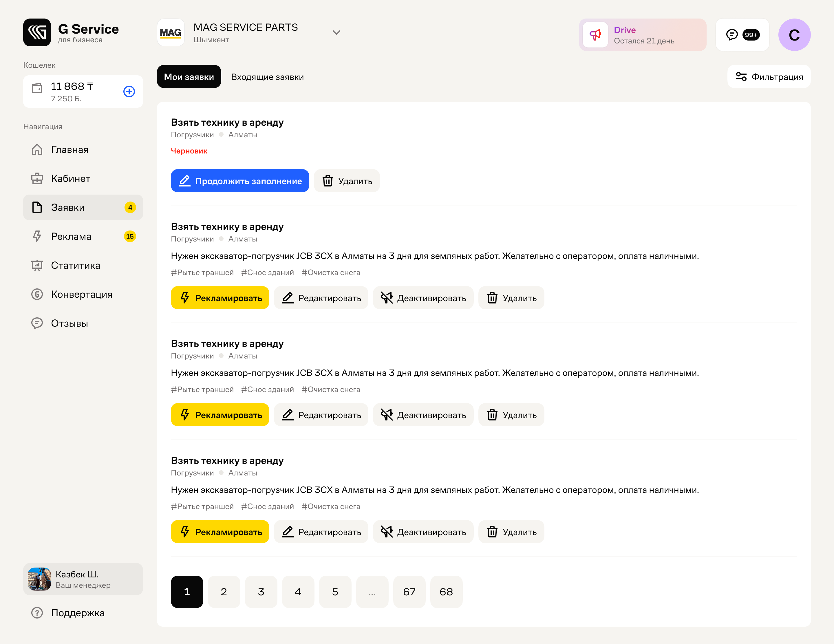
Task: Open manager card Казбек Ш.
Action: [83, 579]
